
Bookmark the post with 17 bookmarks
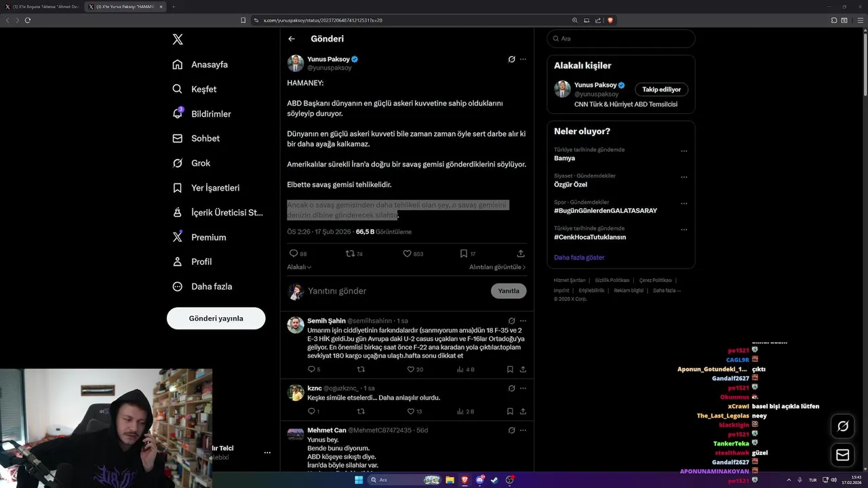(x=464, y=253)
